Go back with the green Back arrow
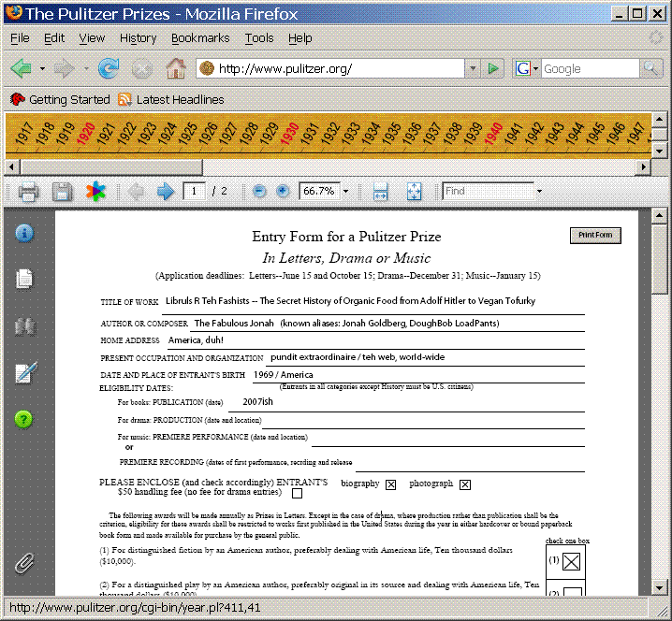This screenshot has width=672, height=621. pyautogui.click(x=21, y=68)
